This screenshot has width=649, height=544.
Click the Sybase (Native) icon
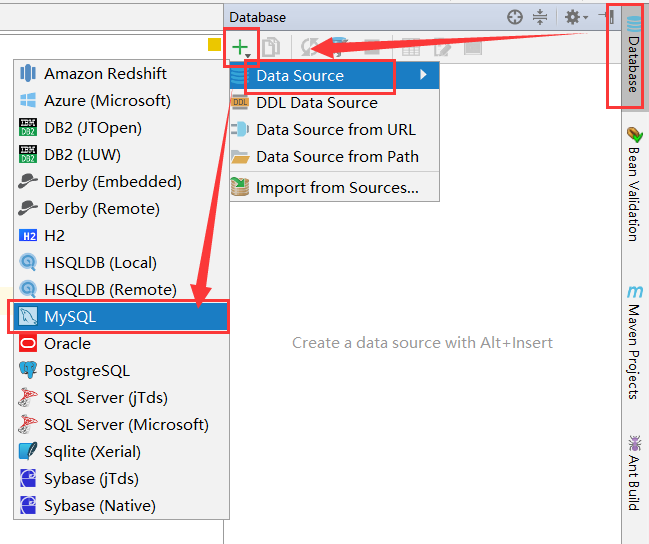28,505
